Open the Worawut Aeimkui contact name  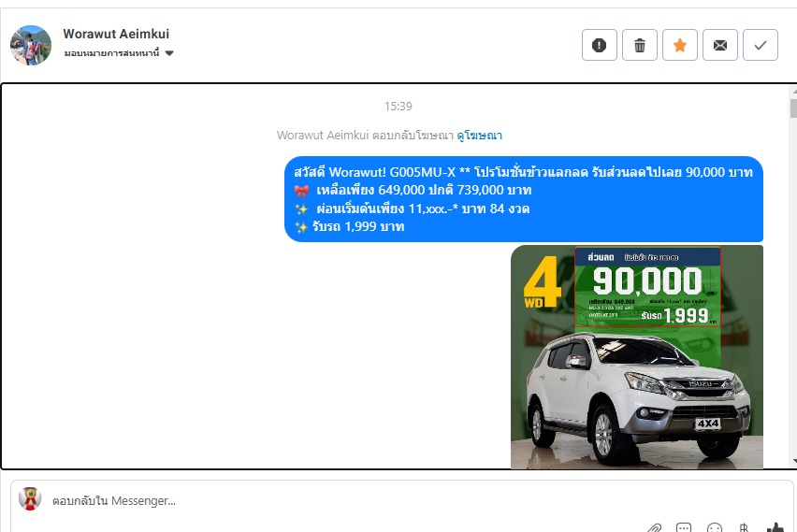[116, 34]
